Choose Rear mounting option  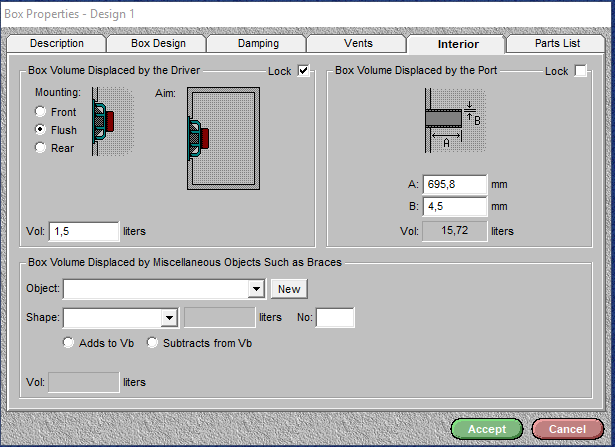pyautogui.click(x=41, y=148)
